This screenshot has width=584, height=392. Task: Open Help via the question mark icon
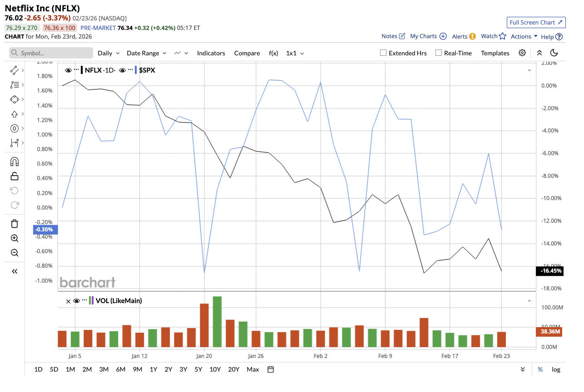tap(559, 37)
